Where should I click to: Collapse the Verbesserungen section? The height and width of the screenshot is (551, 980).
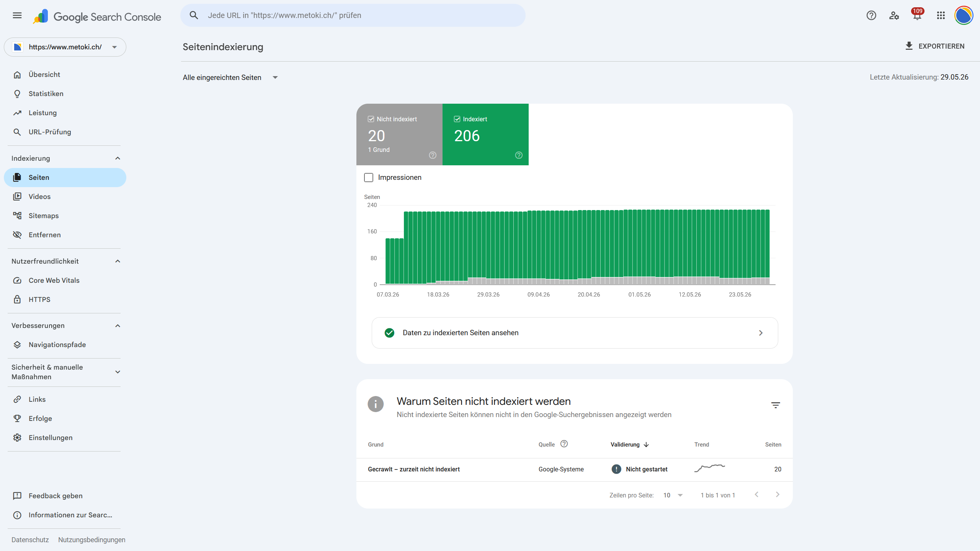[118, 326]
